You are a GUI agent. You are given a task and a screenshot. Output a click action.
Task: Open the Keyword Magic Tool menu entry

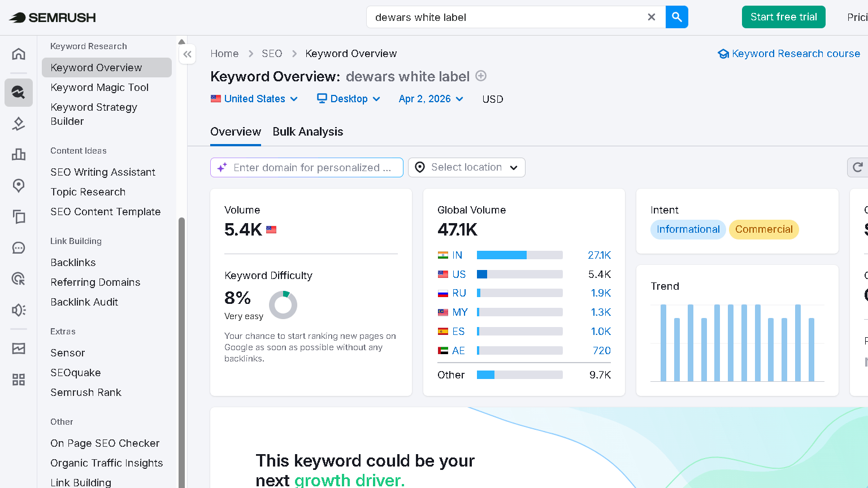(x=99, y=88)
